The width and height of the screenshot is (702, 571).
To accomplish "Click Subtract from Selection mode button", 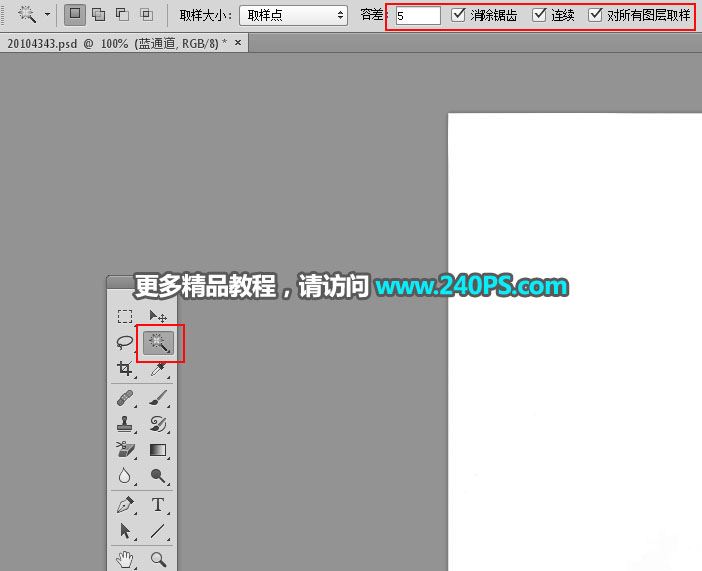I will (x=122, y=15).
